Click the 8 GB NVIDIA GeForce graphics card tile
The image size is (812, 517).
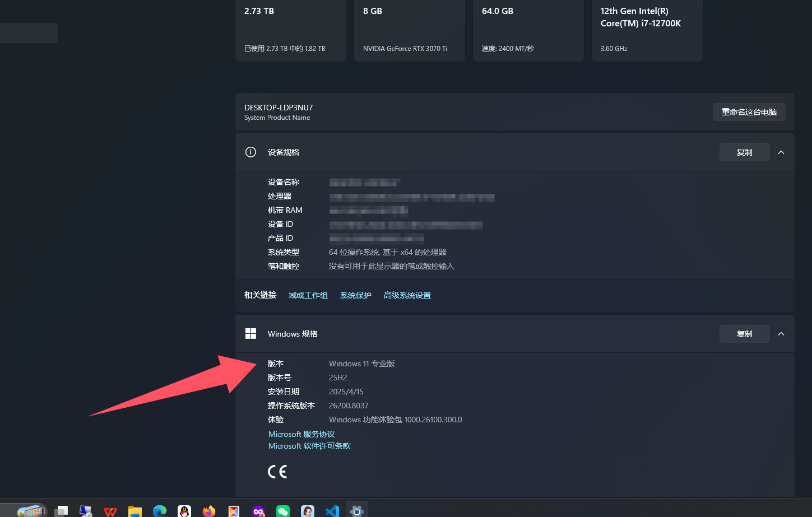(x=410, y=30)
